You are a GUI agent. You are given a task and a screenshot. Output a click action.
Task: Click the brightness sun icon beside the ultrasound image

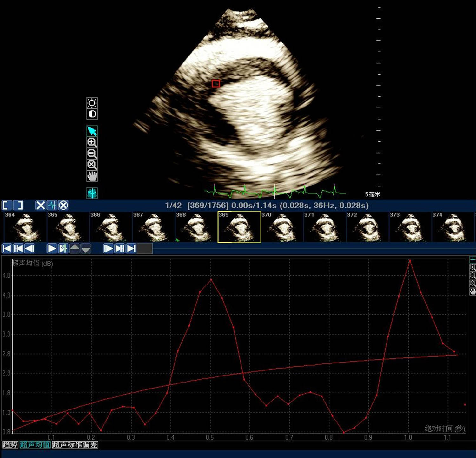(x=92, y=103)
